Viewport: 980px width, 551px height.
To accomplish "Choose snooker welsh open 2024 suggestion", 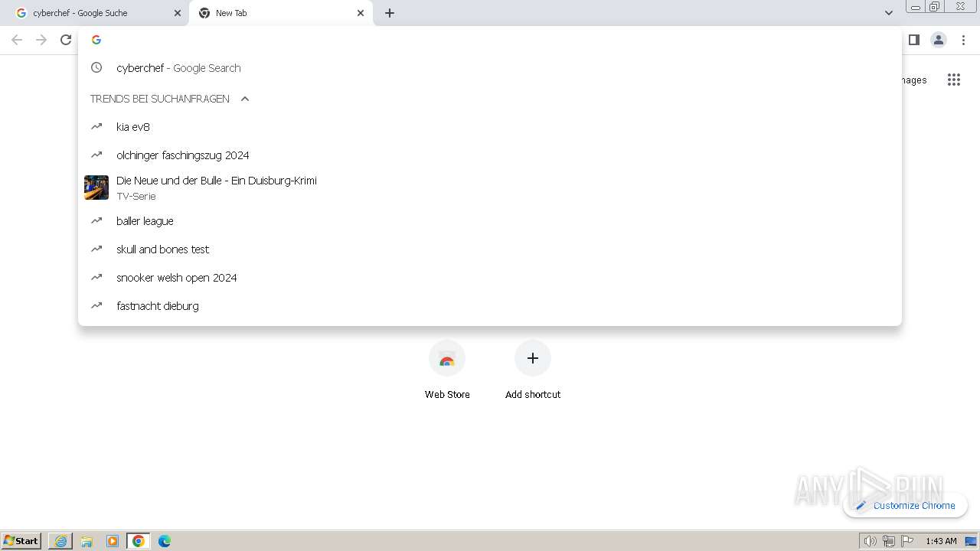I will (x=490, y=278).
